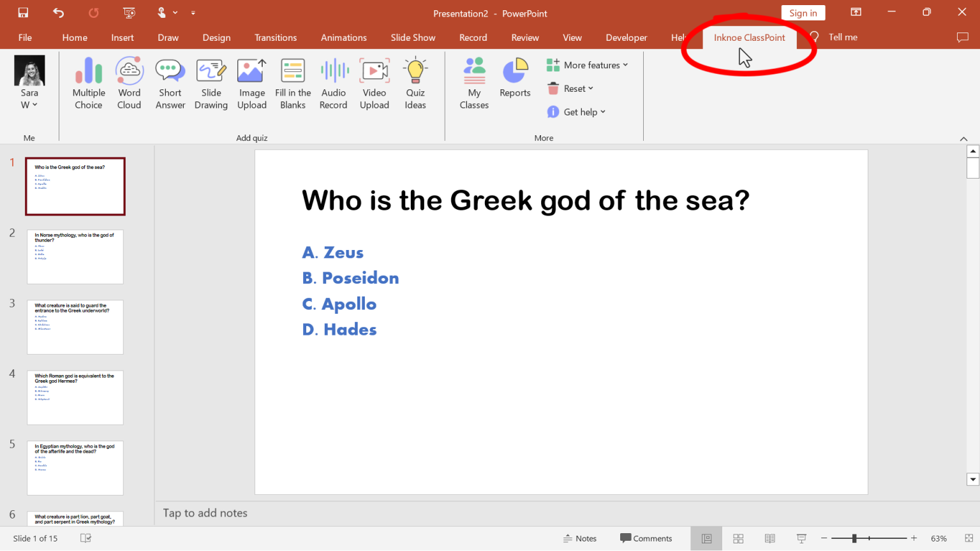Open the Slide Show tab
Screen dimensions: 980x551
click(x=413, y=37)
